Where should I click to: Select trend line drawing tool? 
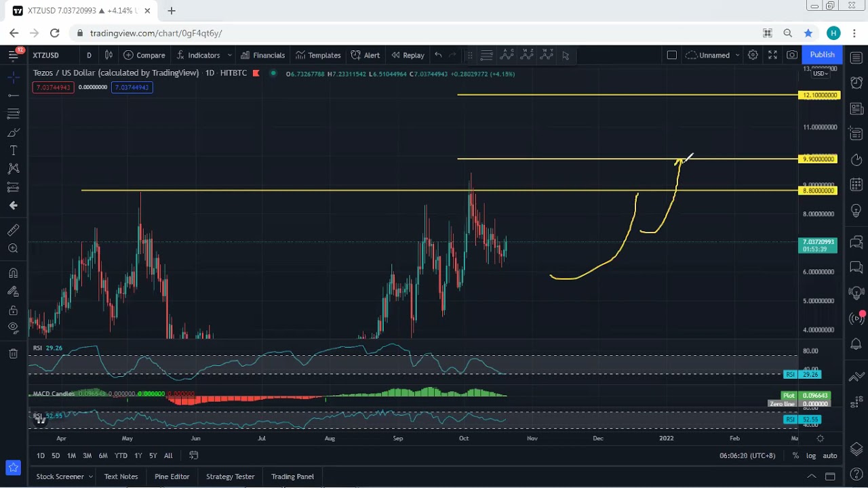(x=13, y=96)
